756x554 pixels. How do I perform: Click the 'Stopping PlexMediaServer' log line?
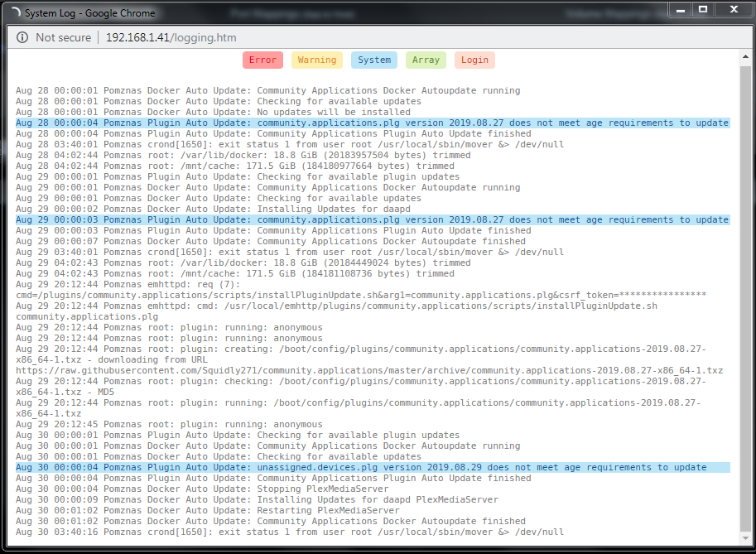click(202, 489)
